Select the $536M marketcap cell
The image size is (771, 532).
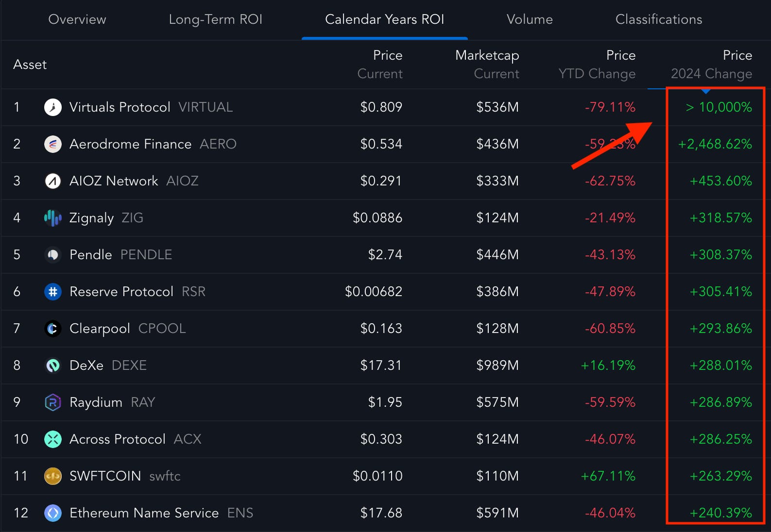click(497, 107)
